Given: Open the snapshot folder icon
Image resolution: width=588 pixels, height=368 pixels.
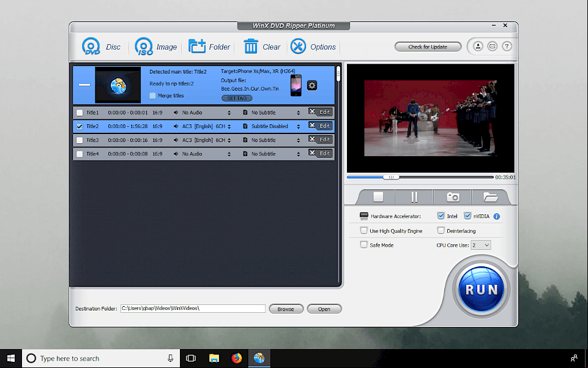Looking at the screenshot, I should pos(490,197).
